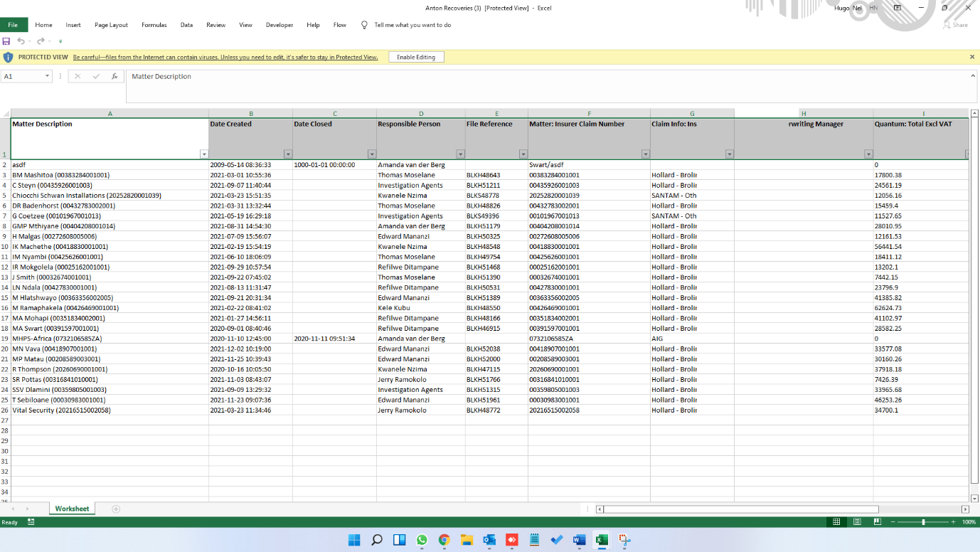Image resolution: width=980 pixels, height=552 pixels.
Task: Open Microsoft To Do checkmark on taskbar
Action: [x=557, y=540]
